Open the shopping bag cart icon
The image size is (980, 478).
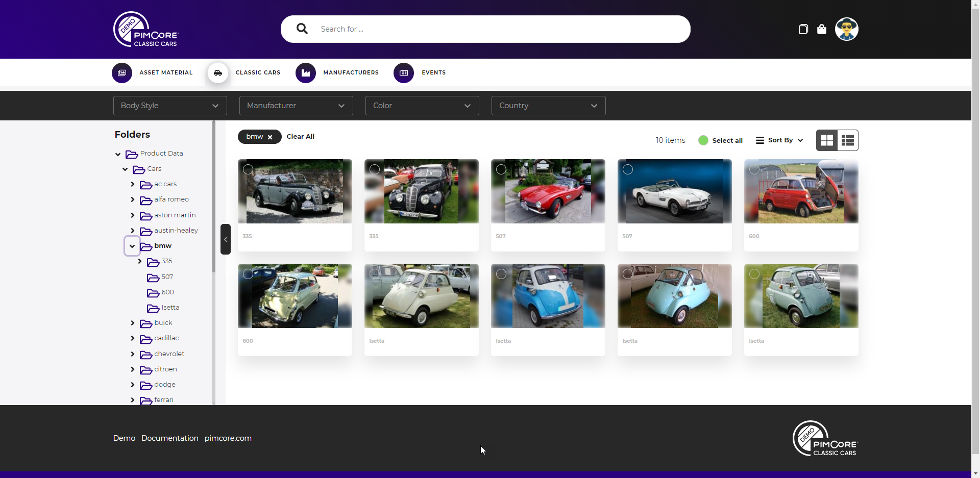822,29
